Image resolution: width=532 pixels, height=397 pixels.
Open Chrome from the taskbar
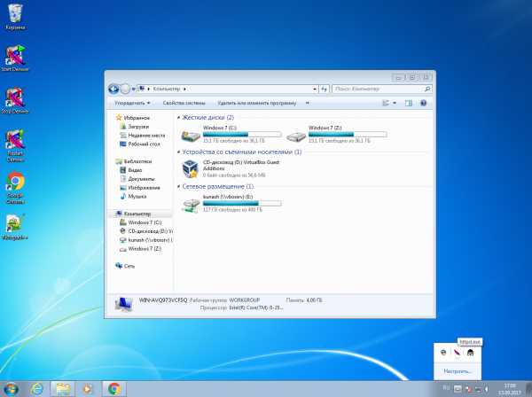pyautogui.click(x=114, y=389)
